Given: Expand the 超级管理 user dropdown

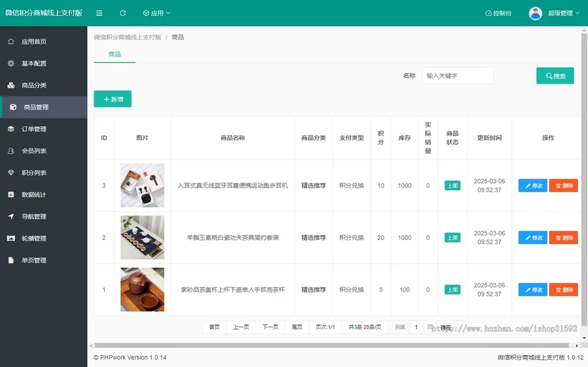Looking at the screenshot, I should click(x=563, y=13).
